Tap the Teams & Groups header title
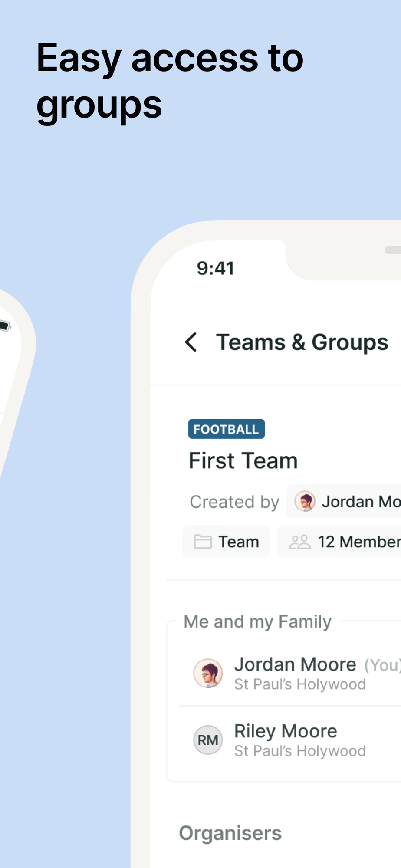 tap(302, 342)
